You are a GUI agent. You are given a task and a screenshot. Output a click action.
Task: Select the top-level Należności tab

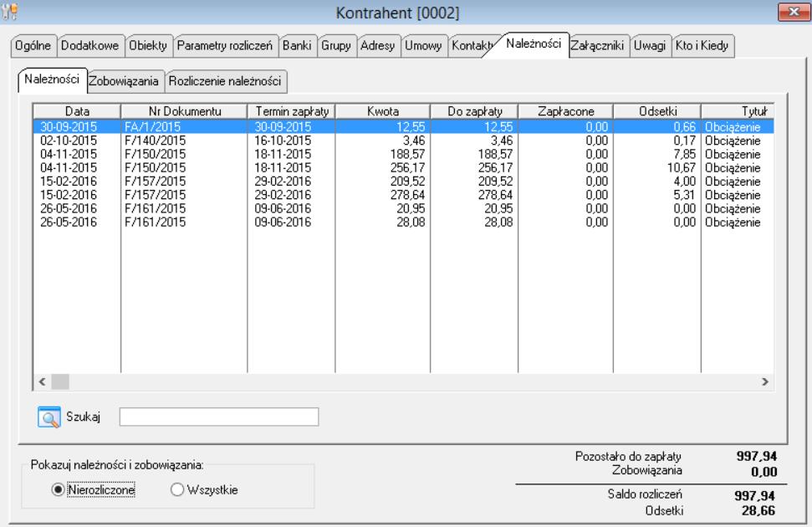pyautogui.click(x=534, y=44)
